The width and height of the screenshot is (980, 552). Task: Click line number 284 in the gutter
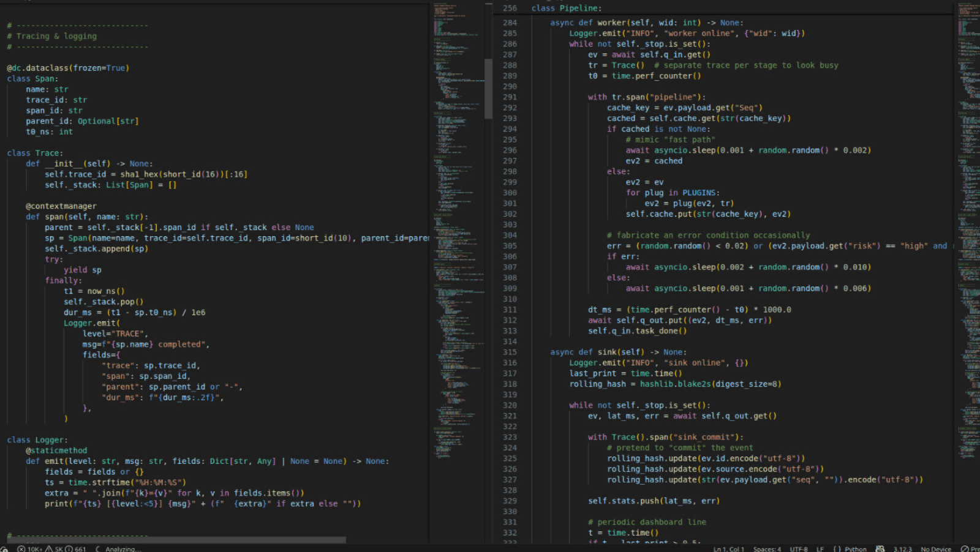click(x=510, y=23)
